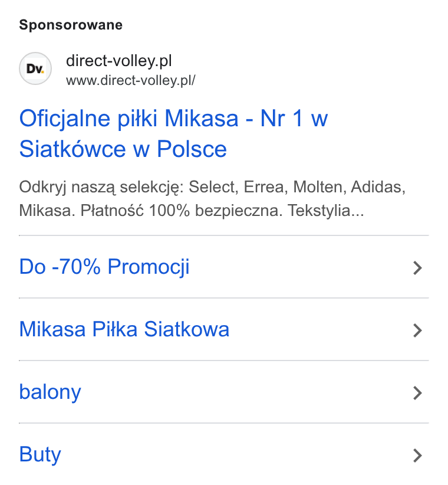Click the ad description starting Odkryj naszą selekcję

click(x=212, y=199)
